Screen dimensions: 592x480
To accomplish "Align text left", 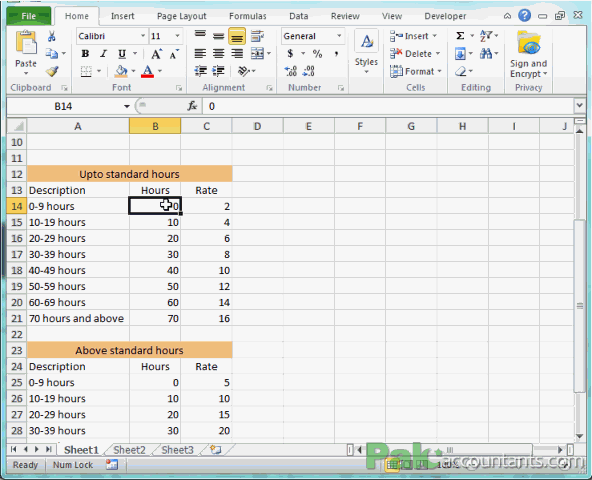I will [x=200, y=54].
